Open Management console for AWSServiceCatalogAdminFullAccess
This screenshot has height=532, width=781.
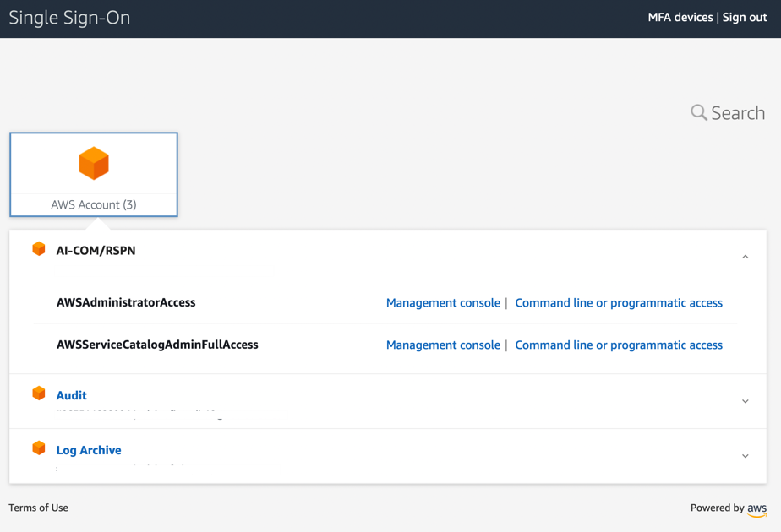[x=443, y=345]
